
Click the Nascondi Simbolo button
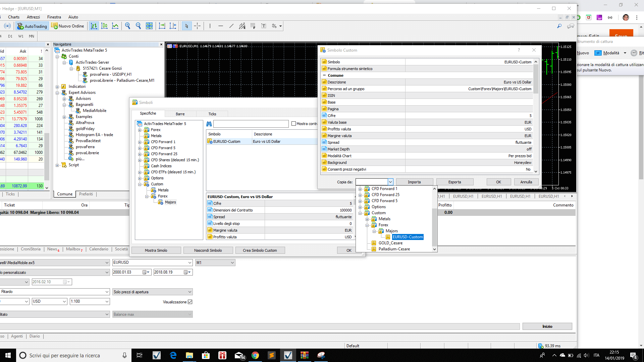[208, 250]
